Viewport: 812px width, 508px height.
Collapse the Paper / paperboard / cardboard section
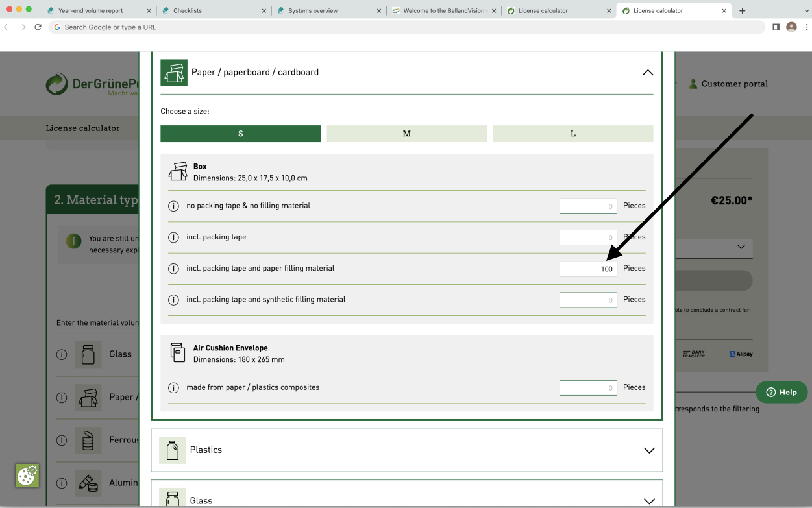point(647,73)
